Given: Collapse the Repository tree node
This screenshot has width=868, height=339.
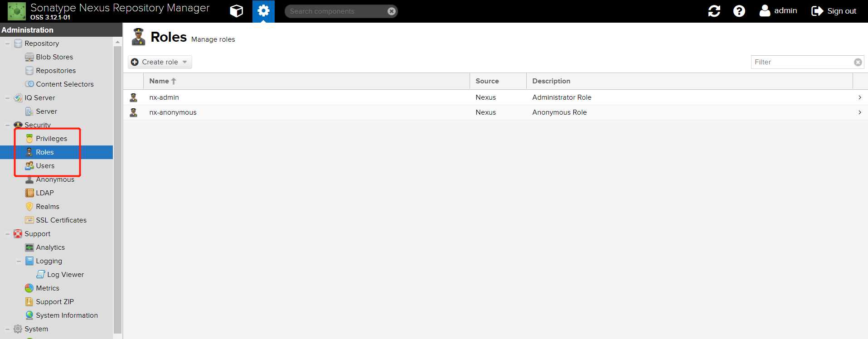Looking at the screenshot, I should coord(7,44).
